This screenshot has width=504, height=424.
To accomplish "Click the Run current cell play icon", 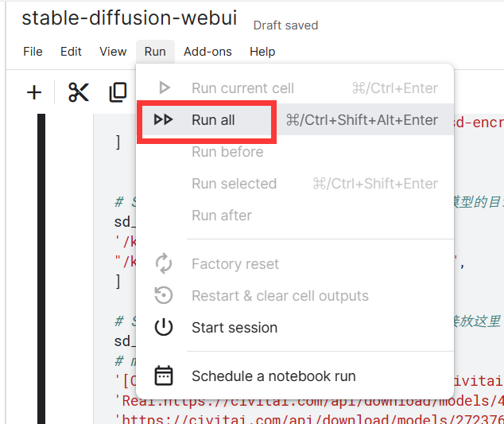I will click(165, 88).
